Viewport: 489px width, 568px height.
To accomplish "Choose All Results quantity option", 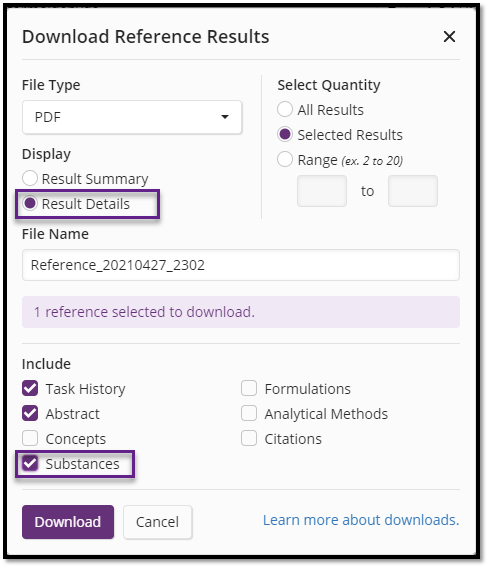I will (285, 109).
